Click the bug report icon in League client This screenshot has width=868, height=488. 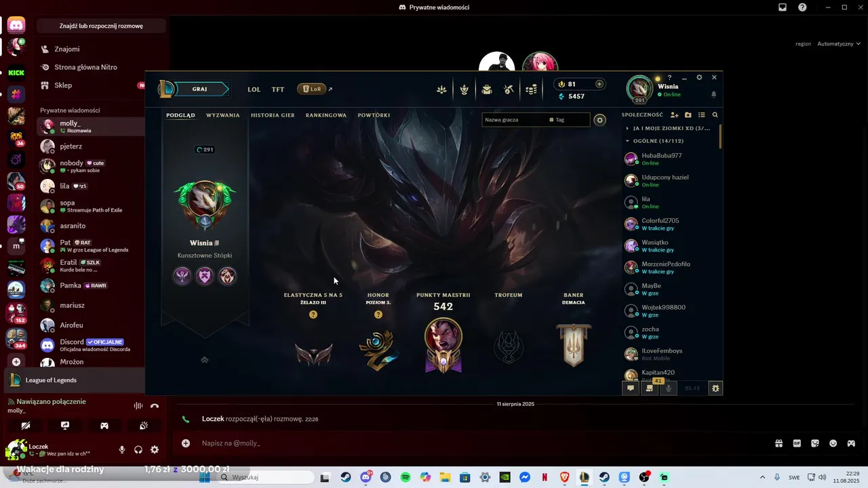[715, 388]
